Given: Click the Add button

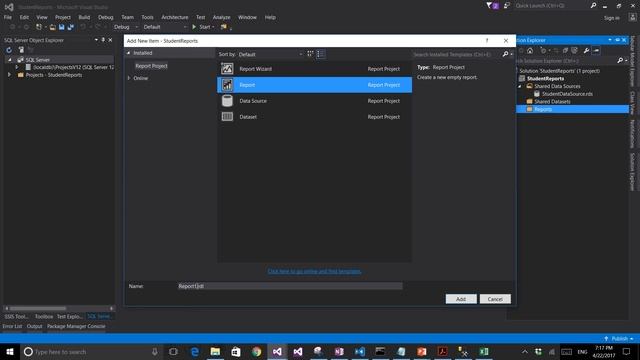Looking at the screenshot, I should 461,299.
